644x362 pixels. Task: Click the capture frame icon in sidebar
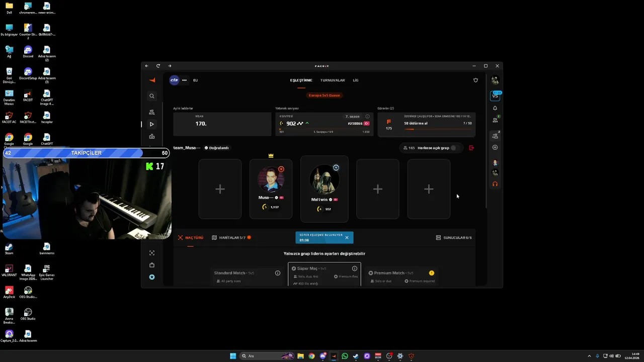[x=152, y=253]
